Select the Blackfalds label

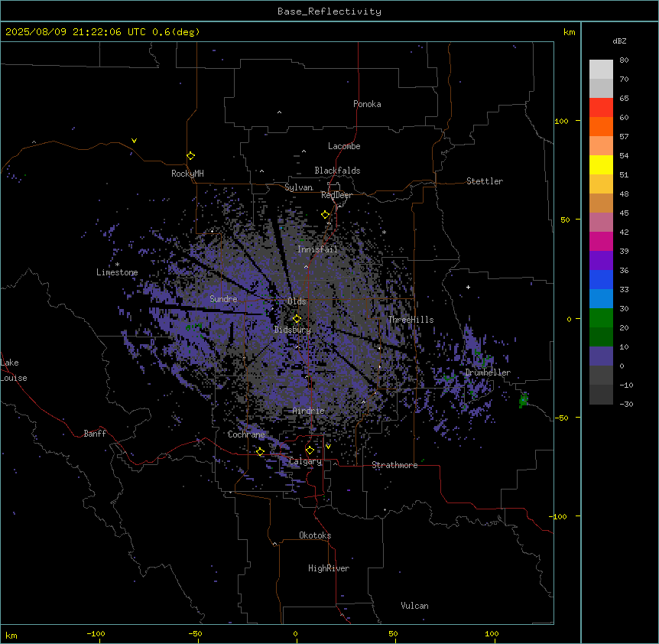pos(337,171)
